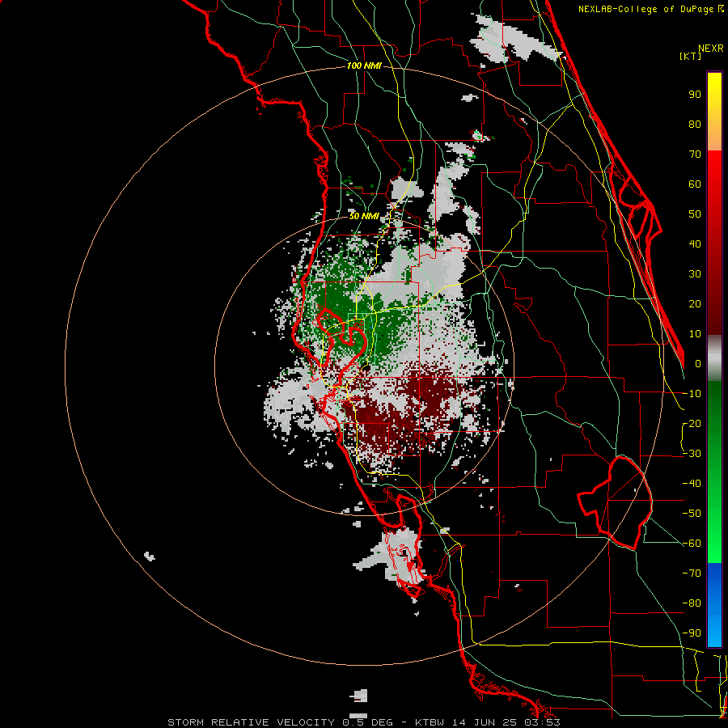This screenshot has width=728, height=728.
Task: Select the positive 40 scale label
Action: (695, 244)
